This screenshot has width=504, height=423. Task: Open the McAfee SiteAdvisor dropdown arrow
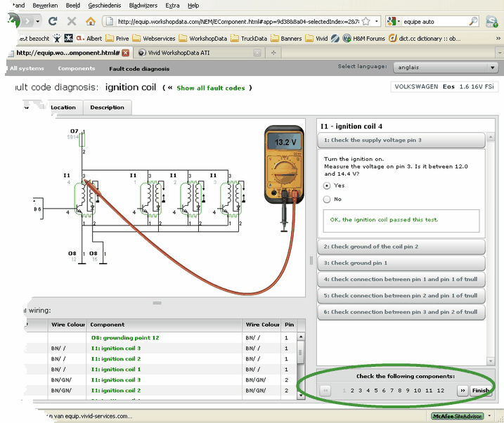click(x=489, y=416)
